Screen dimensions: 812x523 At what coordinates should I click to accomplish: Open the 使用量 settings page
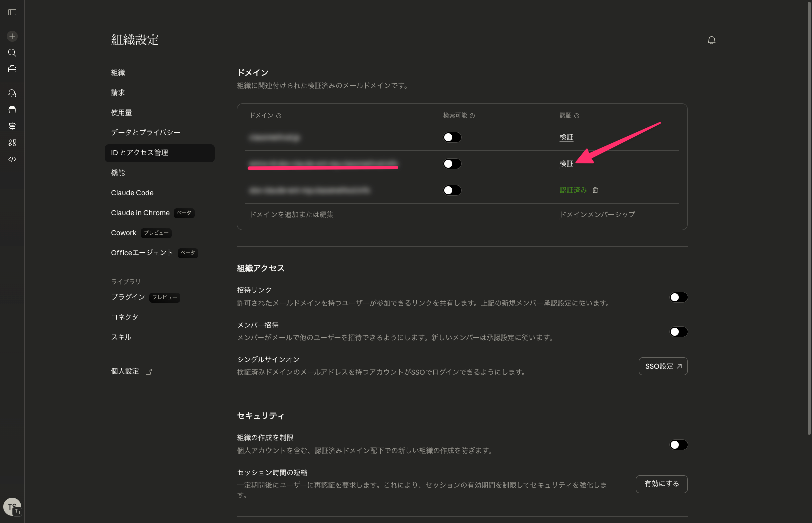[x=121, y=113]
